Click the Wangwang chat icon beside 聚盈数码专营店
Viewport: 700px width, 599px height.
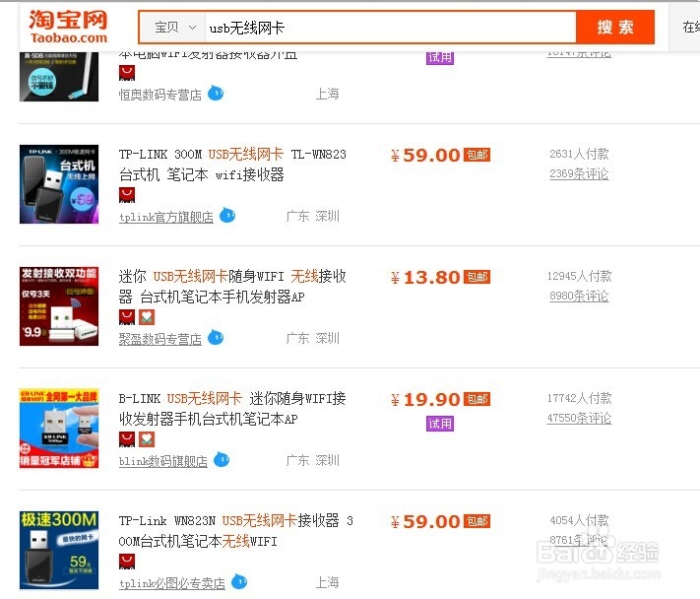point(216,338)
